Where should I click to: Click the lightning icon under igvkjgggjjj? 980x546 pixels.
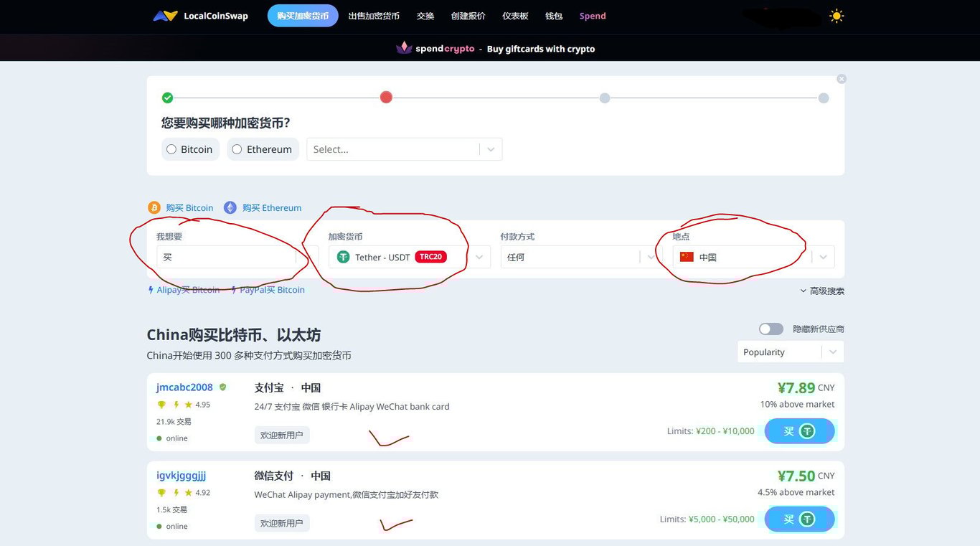tap(176, 493)
